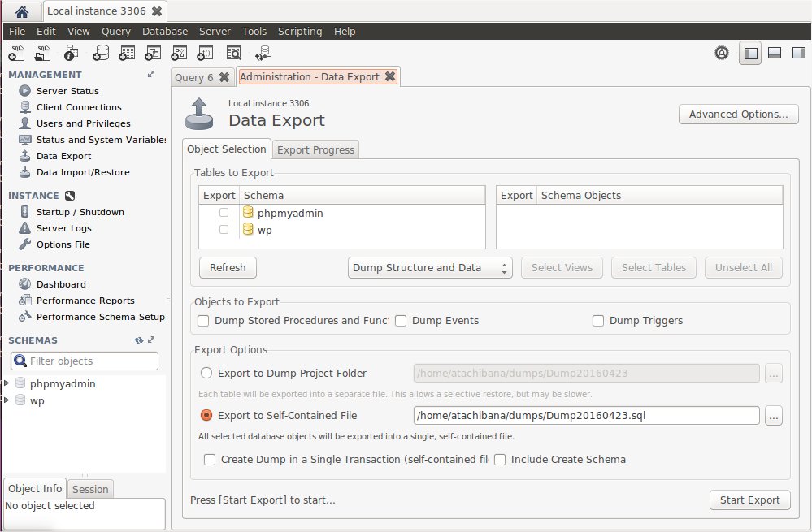Select Export to Dump Project Folder option
The width and height of the screenshot is (812, 532).
[x=206, y=374]
